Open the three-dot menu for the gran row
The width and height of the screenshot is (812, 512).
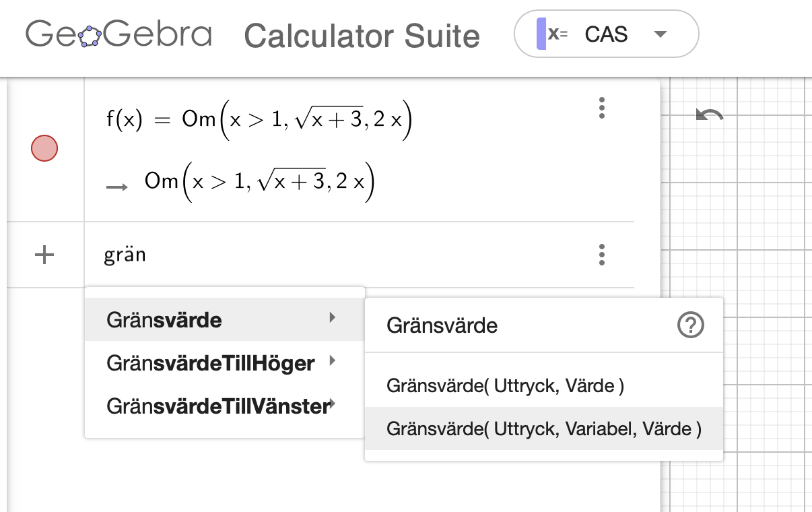point(601,255)
